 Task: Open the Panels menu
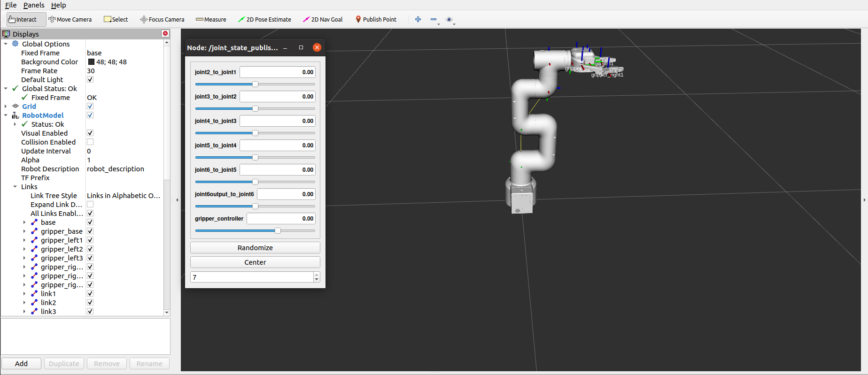tap(34, 5)
